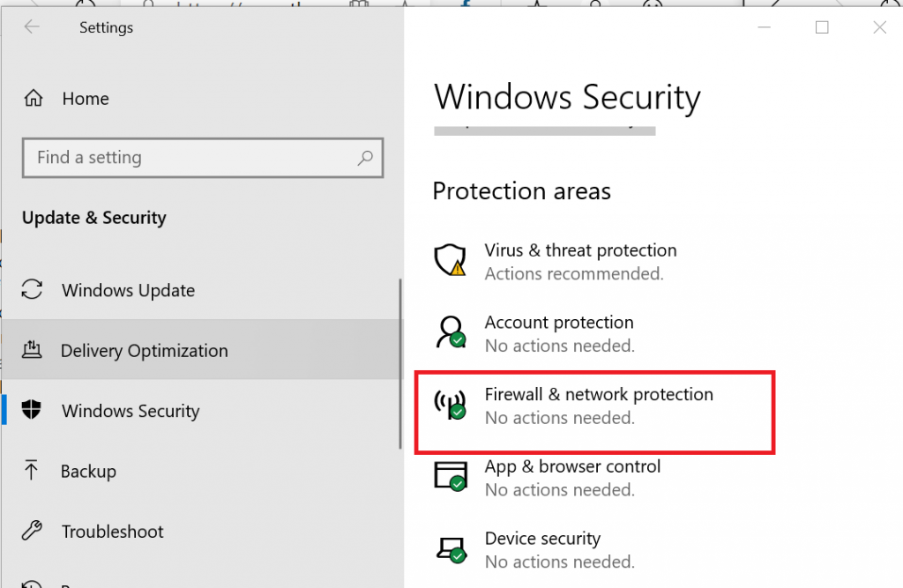Viewport: 903px width, 588px height.
Task: Click the Troubleshoot wrench icon
Action: click(32, 531)
